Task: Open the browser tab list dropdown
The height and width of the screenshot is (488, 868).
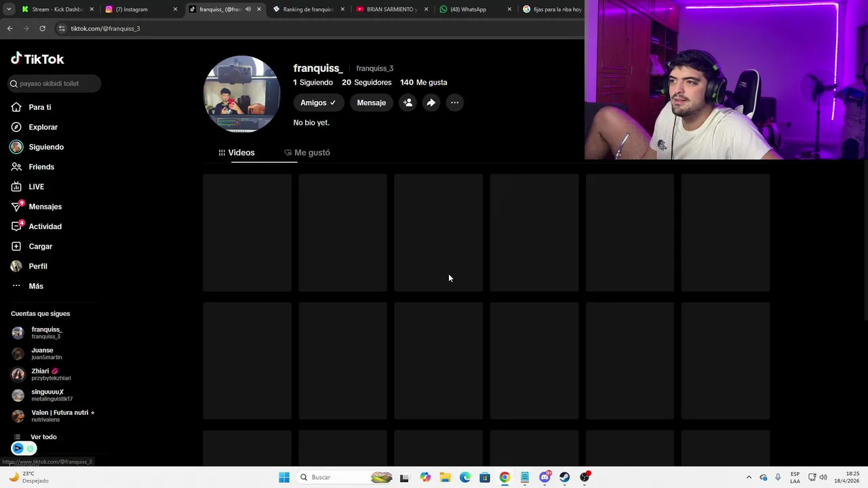Action: click(x=9, y=9)
